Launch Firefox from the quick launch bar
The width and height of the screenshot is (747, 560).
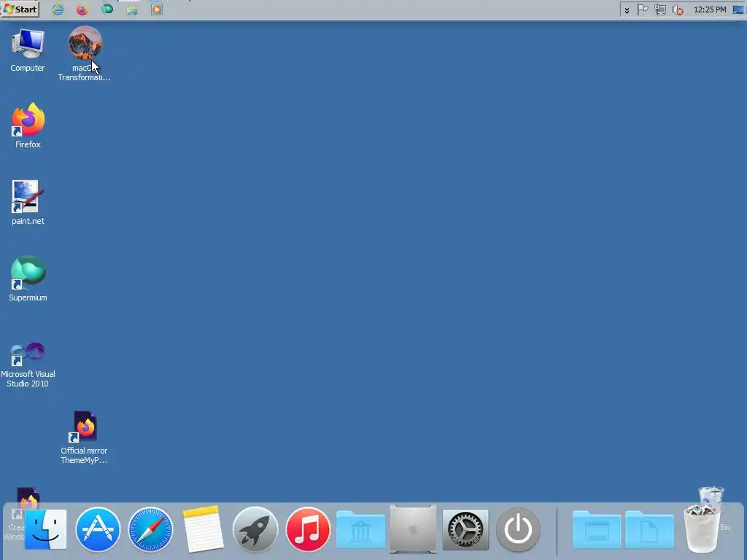click(82, 9)
